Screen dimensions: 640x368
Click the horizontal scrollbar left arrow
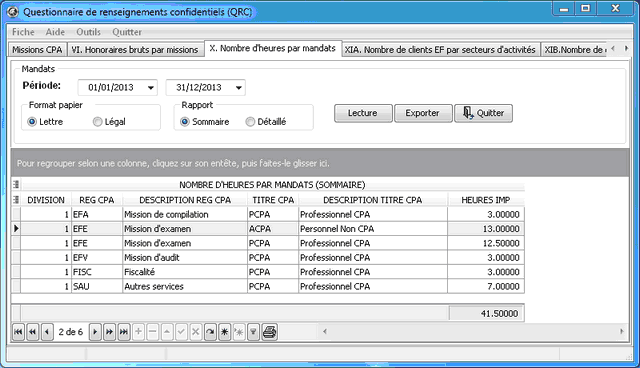[325, 331]
